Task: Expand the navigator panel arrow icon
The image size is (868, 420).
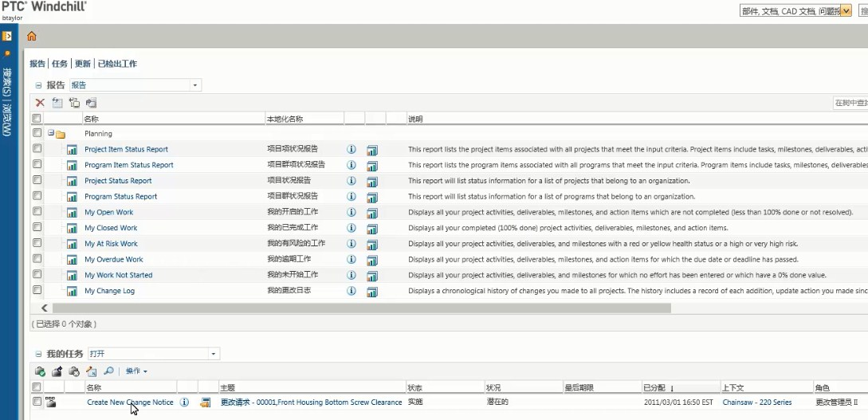Action: 6,36
